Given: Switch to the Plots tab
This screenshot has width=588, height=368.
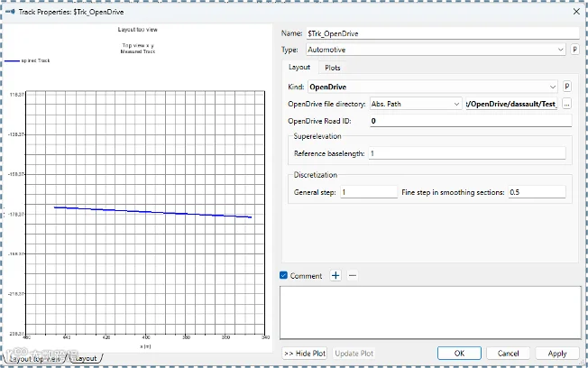Looking at the screenshot, I should click(x=333, y=68).
